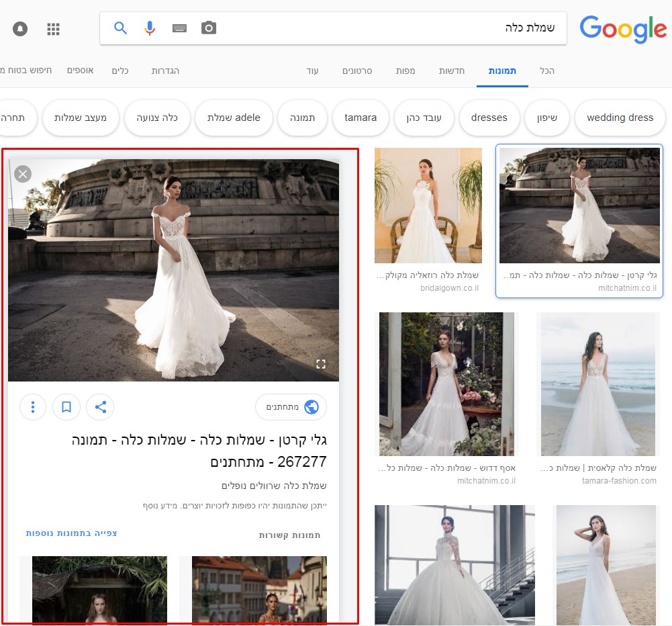Open notifications bell icon
Viewport: 672px width, 626px height.
pos(20,29)
